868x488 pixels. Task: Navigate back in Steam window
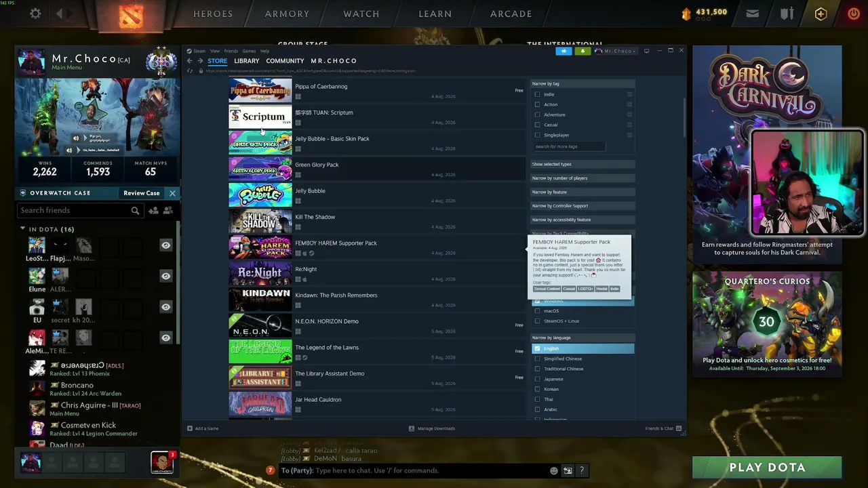190,61
